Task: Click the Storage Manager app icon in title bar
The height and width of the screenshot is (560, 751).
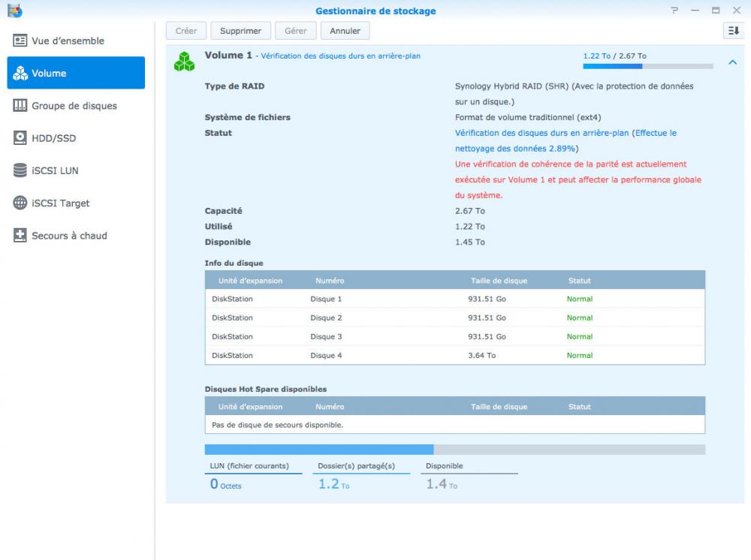Action: tap(14, 11)
